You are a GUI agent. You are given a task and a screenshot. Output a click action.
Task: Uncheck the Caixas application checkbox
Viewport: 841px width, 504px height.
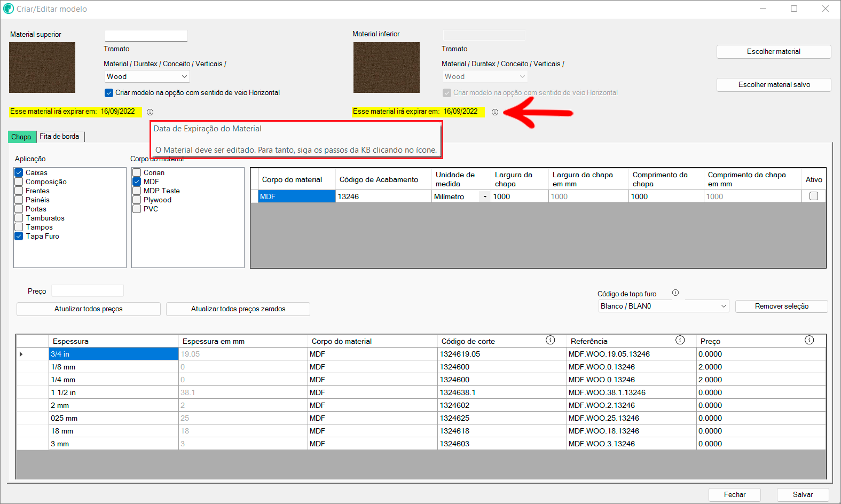(19, 172)
